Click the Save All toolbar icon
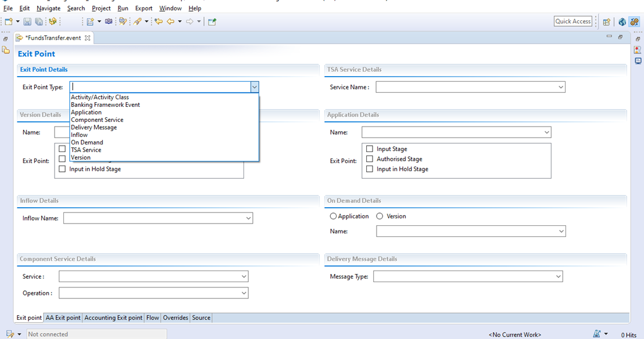The width and height of the screenshot is (644, 339). coord(38,21)
